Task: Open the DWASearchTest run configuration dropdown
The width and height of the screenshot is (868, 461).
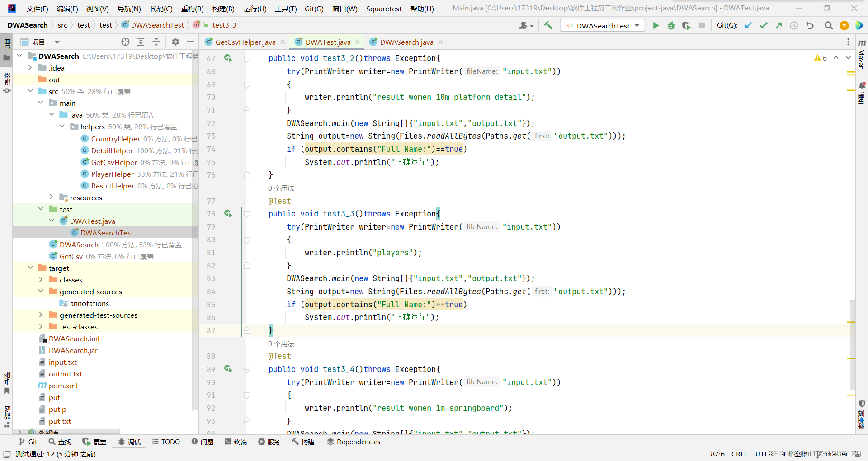Action: click(x=603, y=26)
